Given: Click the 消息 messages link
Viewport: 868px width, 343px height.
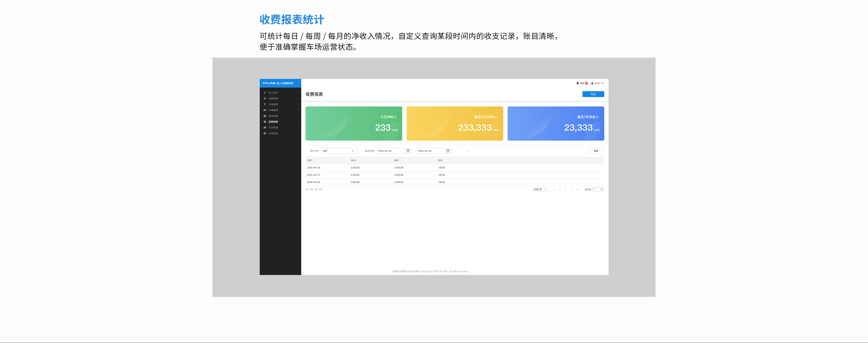Looking at the screenshot, I should pyautogui.click(x=582, y=83).
